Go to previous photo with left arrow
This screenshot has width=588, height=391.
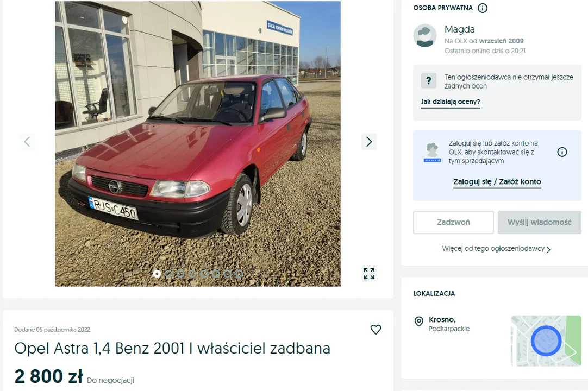point(27,142)
